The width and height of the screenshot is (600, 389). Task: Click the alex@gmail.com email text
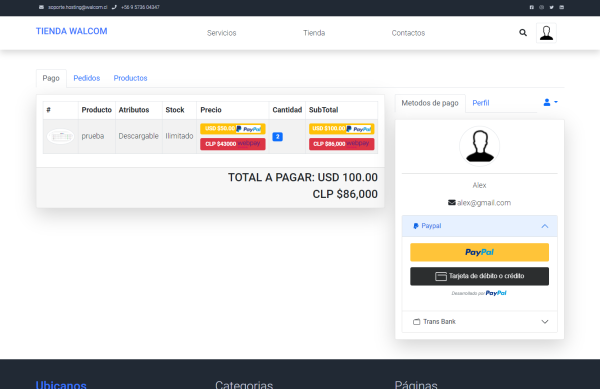tap(484, 203)
